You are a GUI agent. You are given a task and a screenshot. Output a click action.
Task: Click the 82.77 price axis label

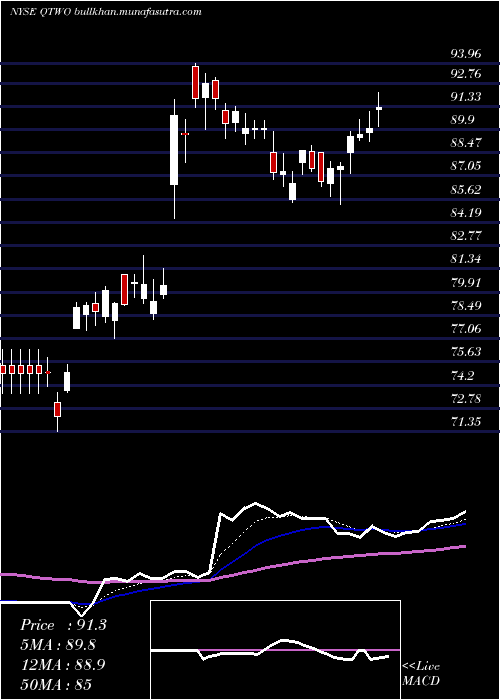(x=466, y=236)
